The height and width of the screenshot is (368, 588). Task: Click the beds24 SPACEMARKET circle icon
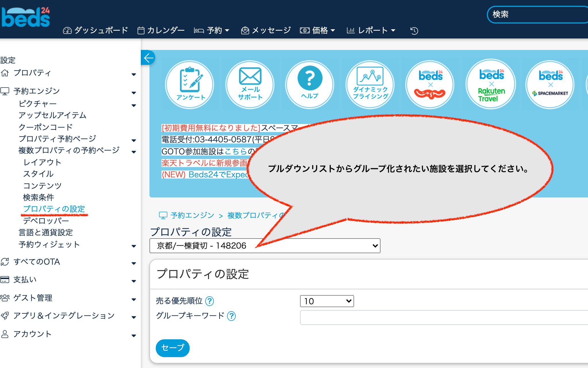tap(550, 84)
